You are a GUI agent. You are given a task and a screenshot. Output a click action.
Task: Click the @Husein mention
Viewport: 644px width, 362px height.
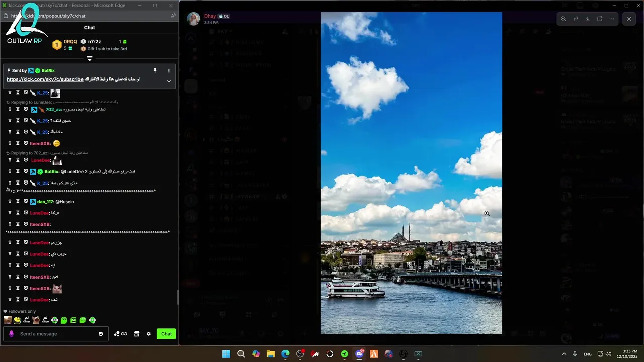(64, 202)
